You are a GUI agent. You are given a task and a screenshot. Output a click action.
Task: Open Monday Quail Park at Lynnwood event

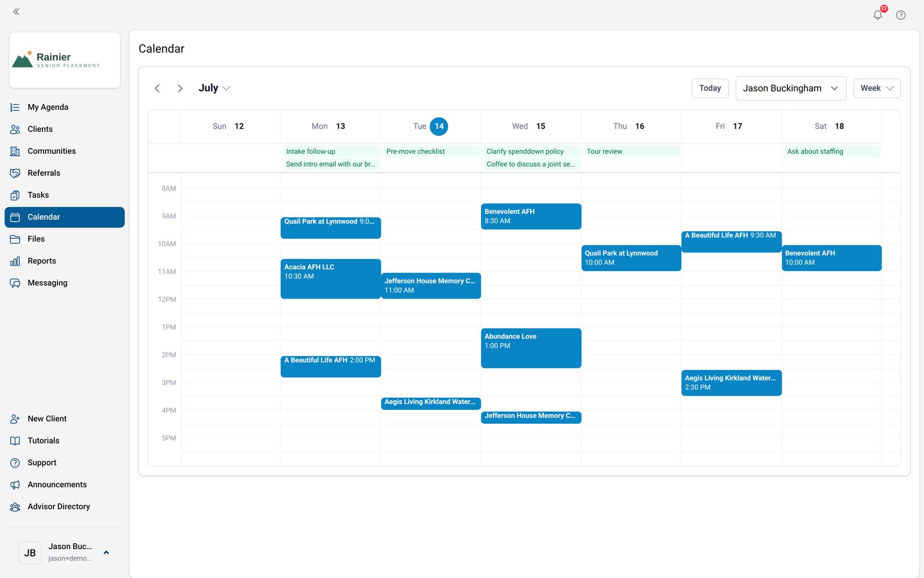(331, 228)
